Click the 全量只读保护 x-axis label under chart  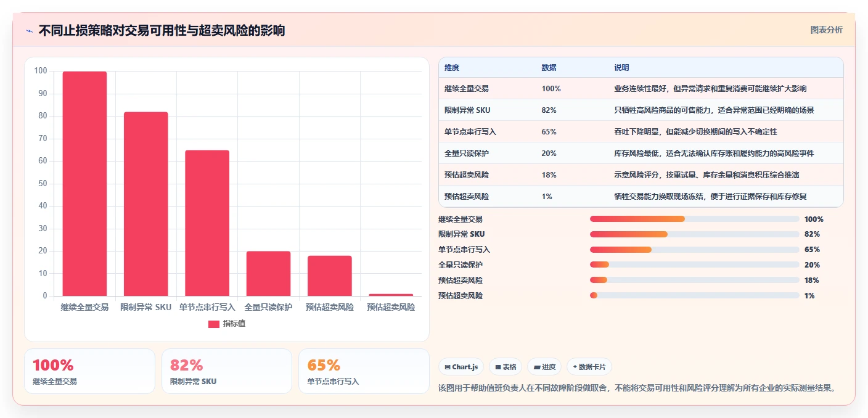coord(268,307)
